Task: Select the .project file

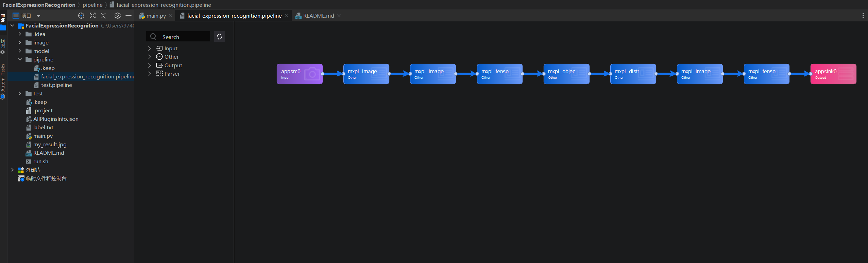Action: click(x=43, y=110)
